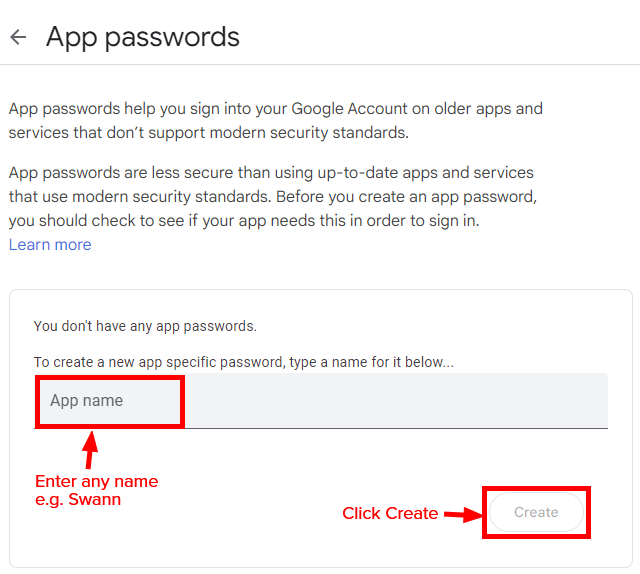This screenshot has width=640, height=574.
Task: Click the red arrow pointing at Create
Action: click(x=463, y=514)
